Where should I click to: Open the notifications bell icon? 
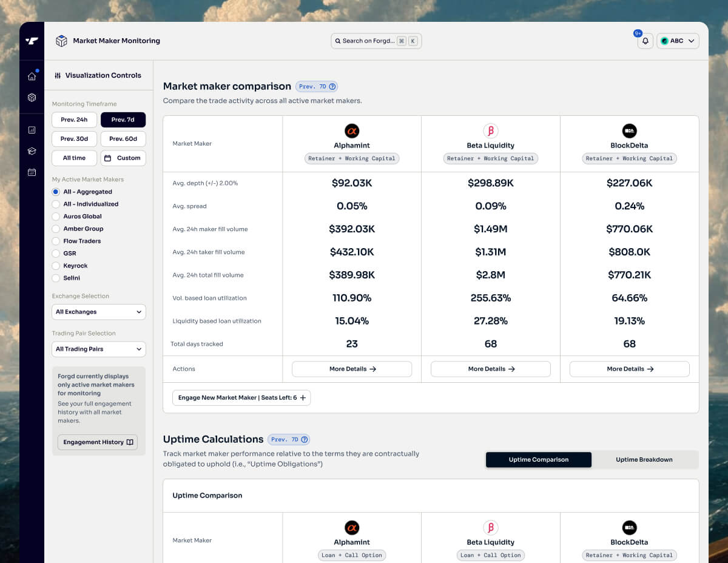pos(645,41)
